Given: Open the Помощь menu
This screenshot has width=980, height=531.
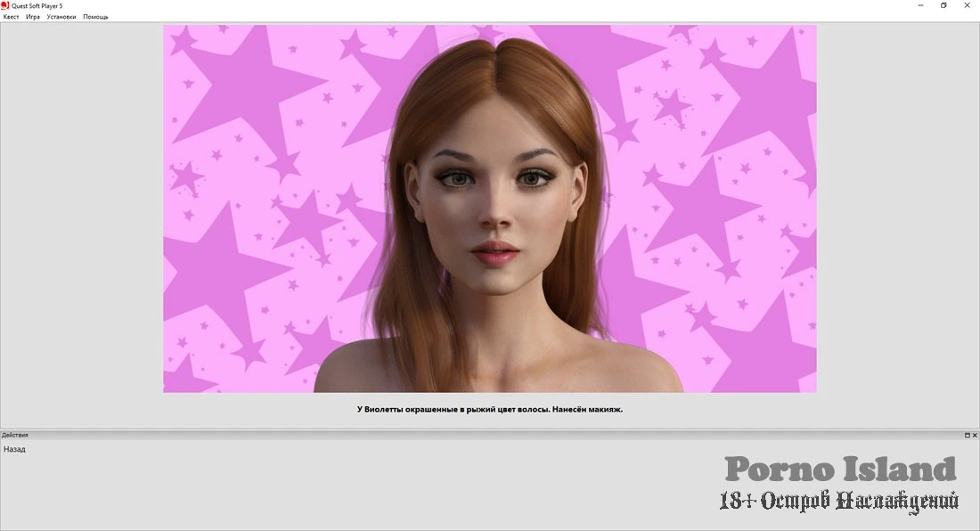Looking at the screenshot, I should point(95,17).
